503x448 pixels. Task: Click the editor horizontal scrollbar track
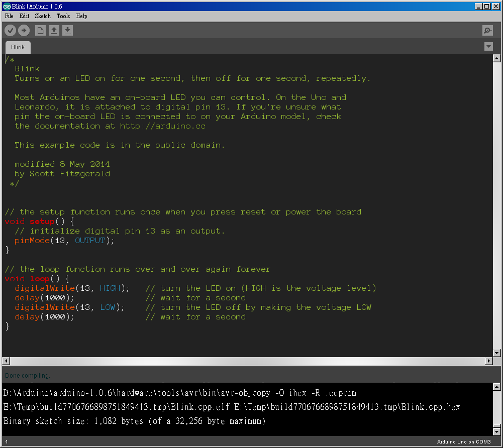(247, 361)
